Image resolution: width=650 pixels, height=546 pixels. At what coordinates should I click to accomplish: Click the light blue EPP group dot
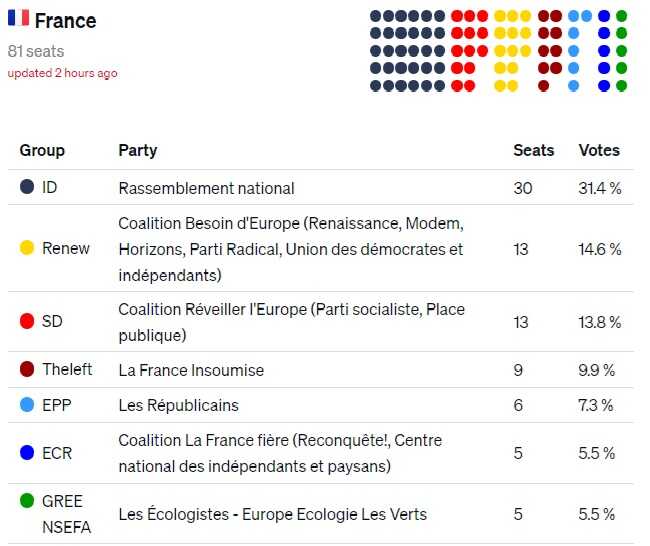point(27,406)
